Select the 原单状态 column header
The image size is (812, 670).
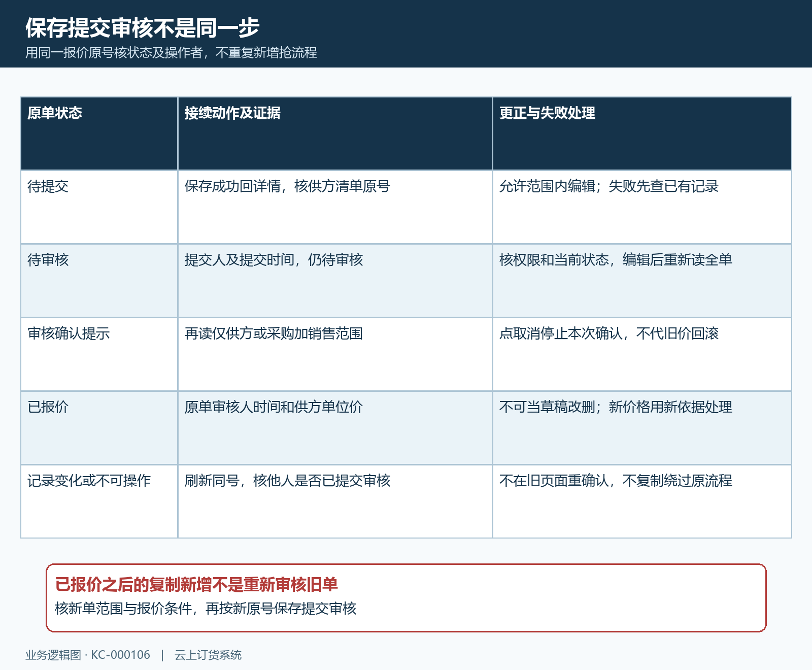99,133
